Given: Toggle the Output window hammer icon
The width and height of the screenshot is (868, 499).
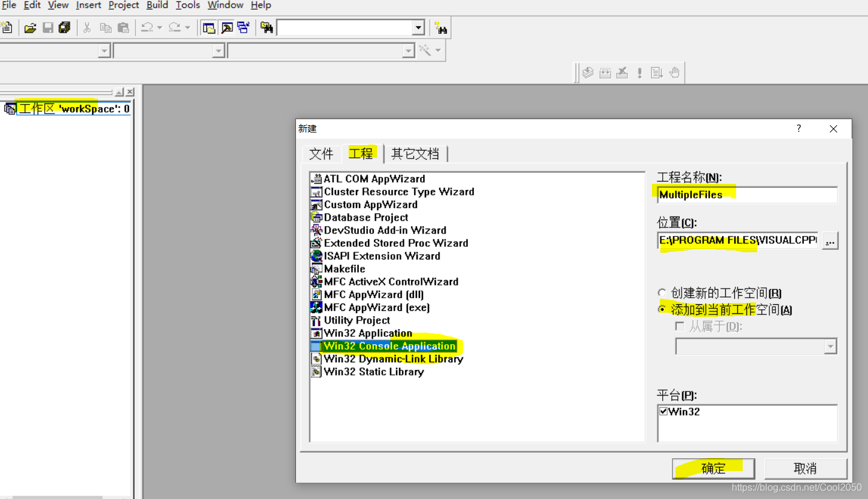Looking at the screenshot, I should pos(226,28).
